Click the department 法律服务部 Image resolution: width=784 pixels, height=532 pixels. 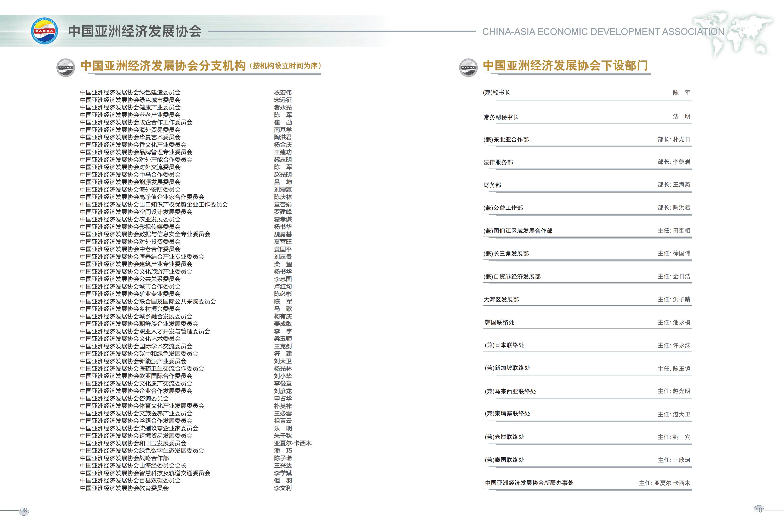(498, 162)
